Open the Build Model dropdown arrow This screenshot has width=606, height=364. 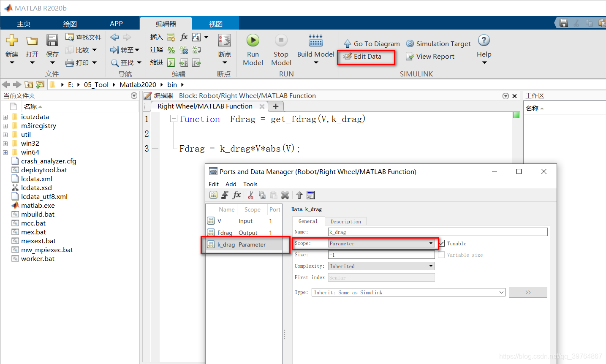(x=316, y=63)
